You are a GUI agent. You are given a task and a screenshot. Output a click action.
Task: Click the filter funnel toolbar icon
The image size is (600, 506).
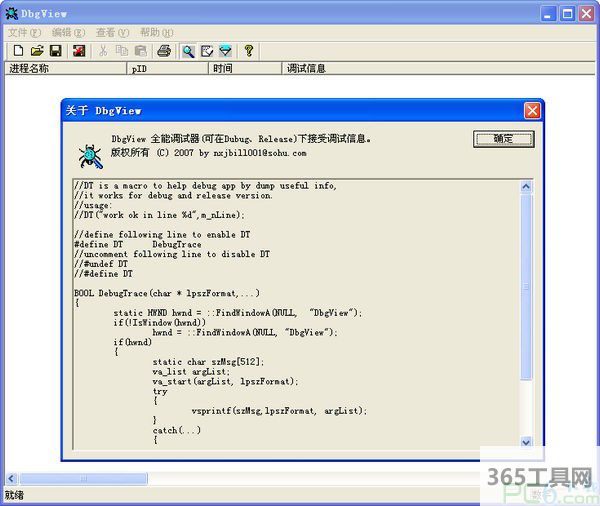pyautogui.click(x=226, y=51)
